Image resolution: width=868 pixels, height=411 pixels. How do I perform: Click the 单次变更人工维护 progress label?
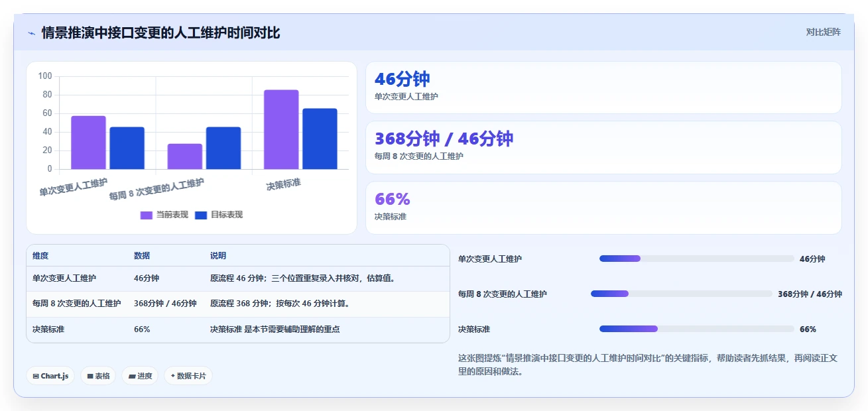(490, 259)
